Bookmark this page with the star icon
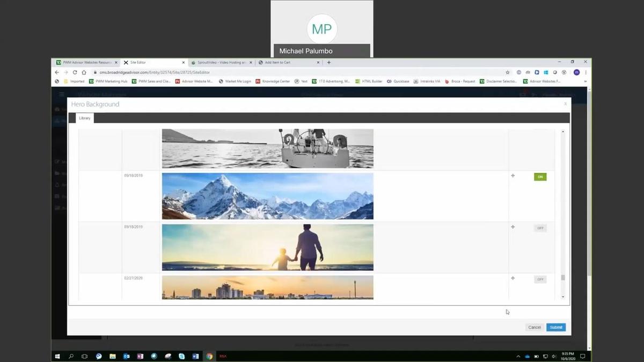Viewport: 644px width, 362px height. pyautogui.click(x=507, y=72)
